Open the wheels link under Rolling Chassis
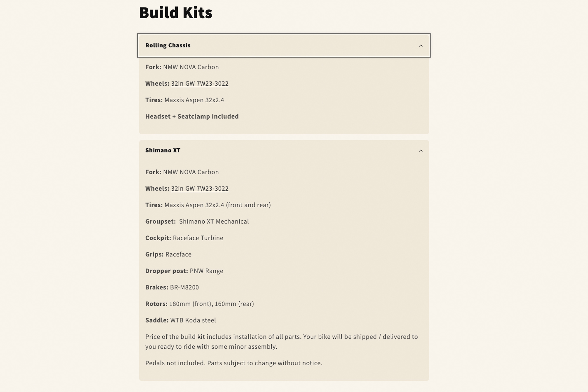The height and width of the screenshot is (392, 588). pyautogui.click(x=200, y=84)
